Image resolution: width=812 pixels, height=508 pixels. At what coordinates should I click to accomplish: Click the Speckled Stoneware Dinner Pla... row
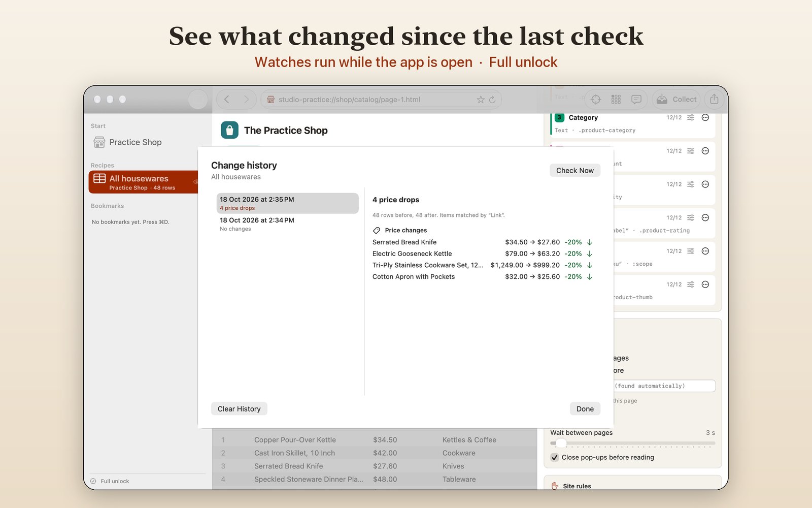click(375, 479)
